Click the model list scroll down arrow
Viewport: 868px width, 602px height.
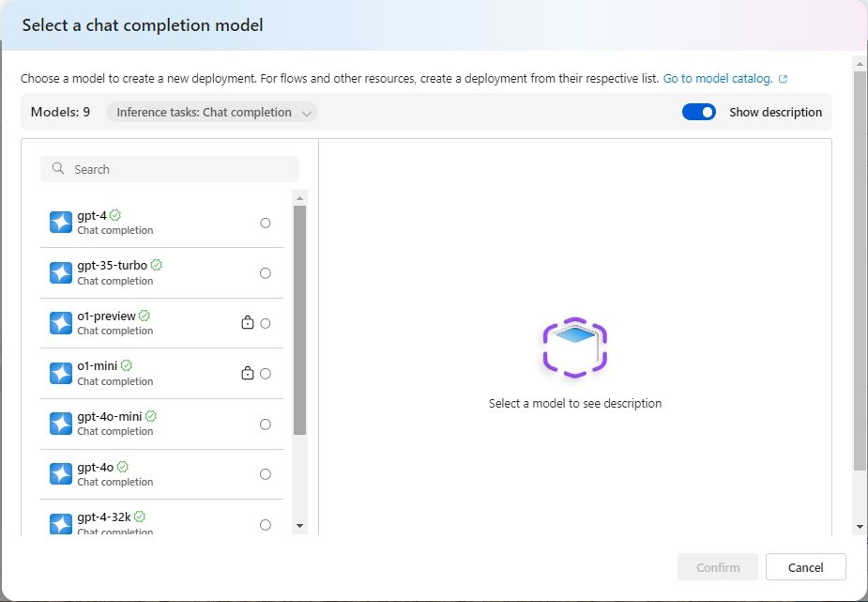[x=299, y=526]
